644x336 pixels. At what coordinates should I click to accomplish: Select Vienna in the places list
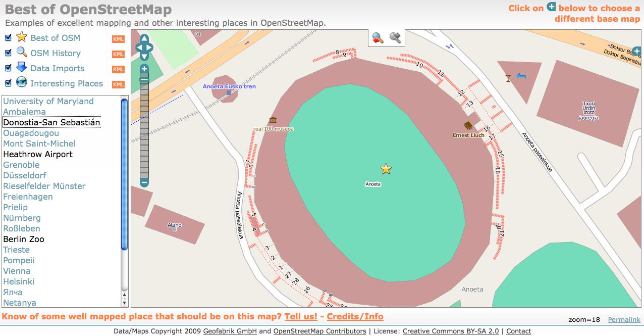coord(17,271)
